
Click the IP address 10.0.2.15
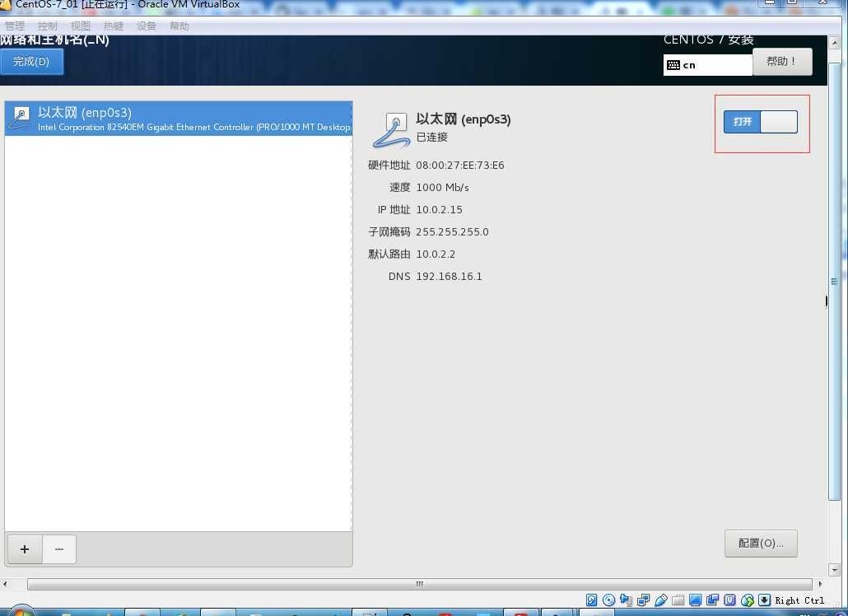point(439,210)
